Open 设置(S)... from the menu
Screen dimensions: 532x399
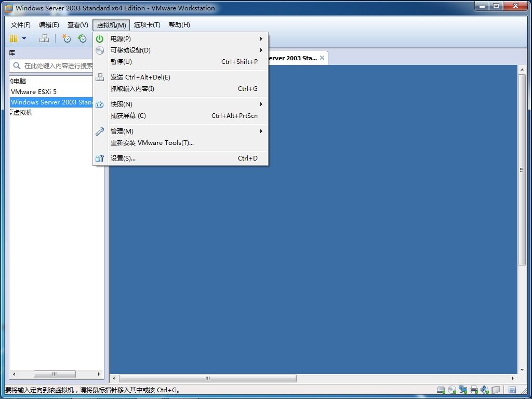tap(180, 158)
